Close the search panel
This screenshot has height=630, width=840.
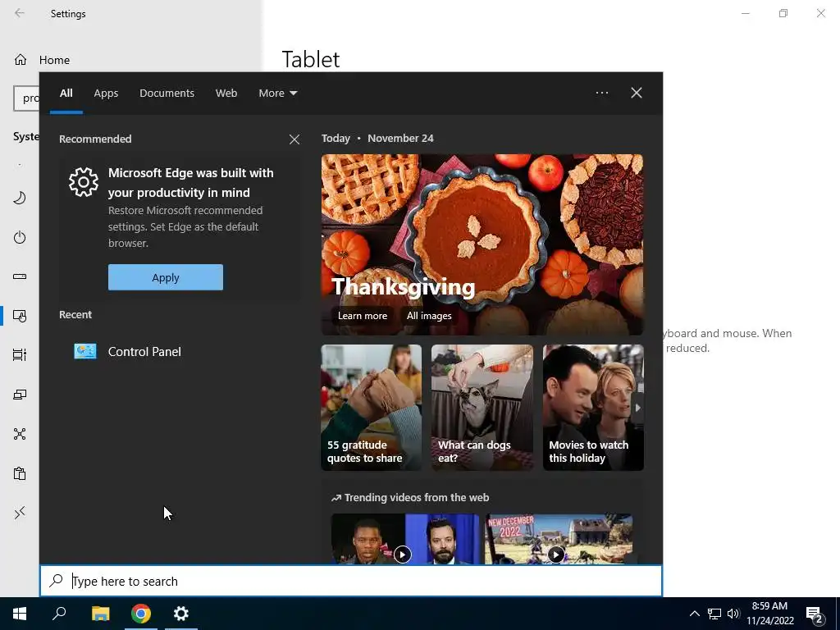[636, 93]
